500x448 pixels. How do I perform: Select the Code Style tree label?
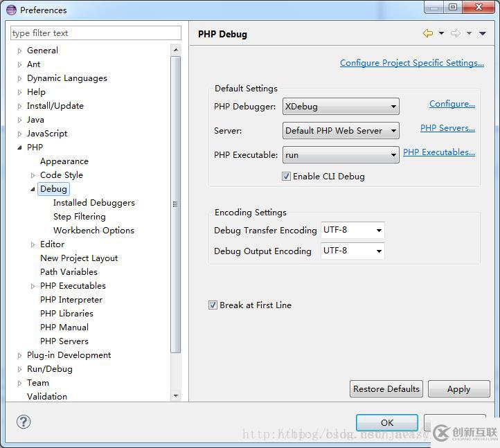coord(62,175)
